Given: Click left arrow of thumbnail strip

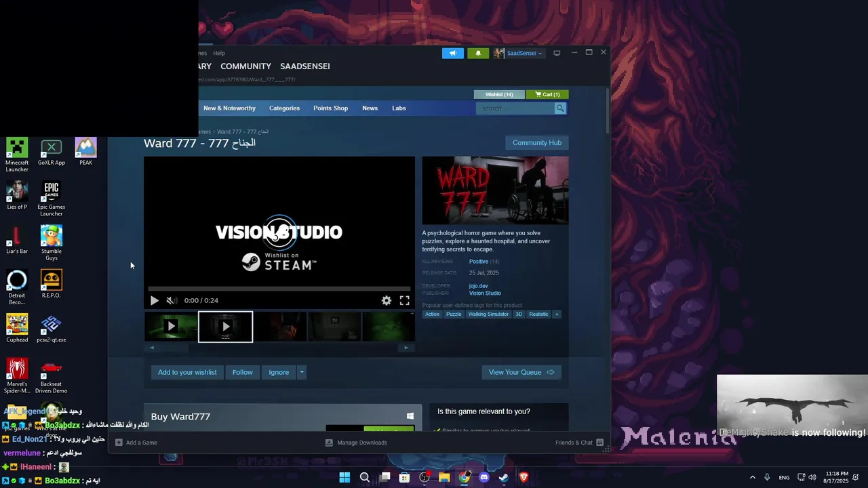Looking at the screenshot, I should pos(151,348).
